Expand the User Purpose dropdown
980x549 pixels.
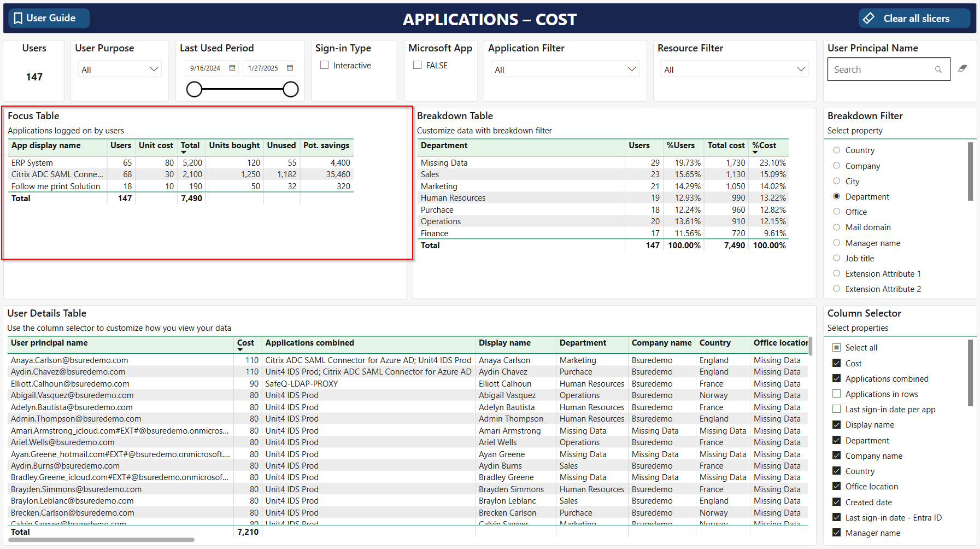tap(154, 69)
